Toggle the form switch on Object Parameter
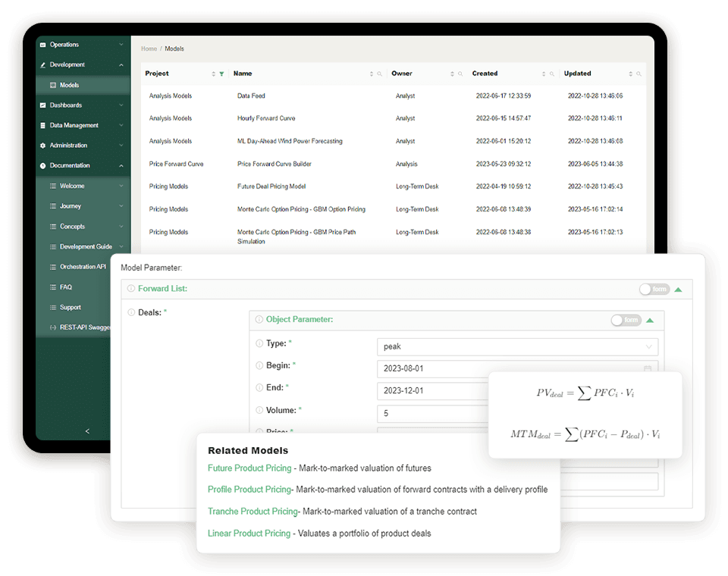The image size is (728, 576). [x=626, y=320]
